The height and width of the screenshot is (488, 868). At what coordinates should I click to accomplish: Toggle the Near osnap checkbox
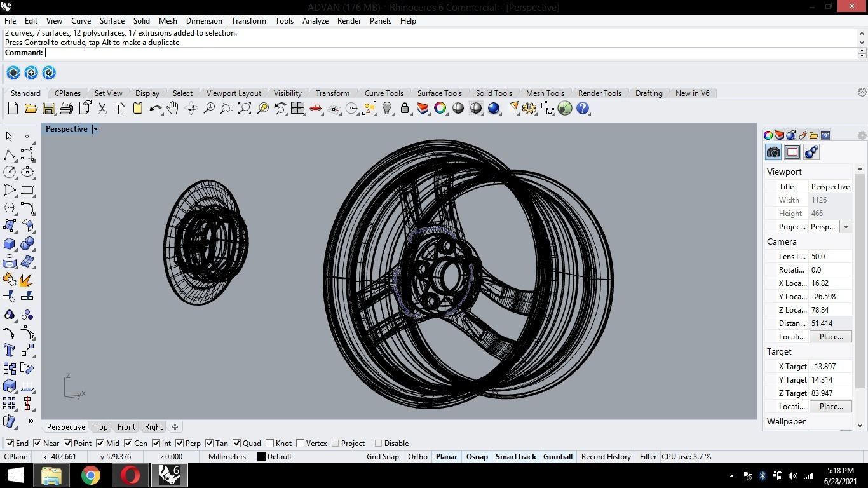[x=37, y=444]
